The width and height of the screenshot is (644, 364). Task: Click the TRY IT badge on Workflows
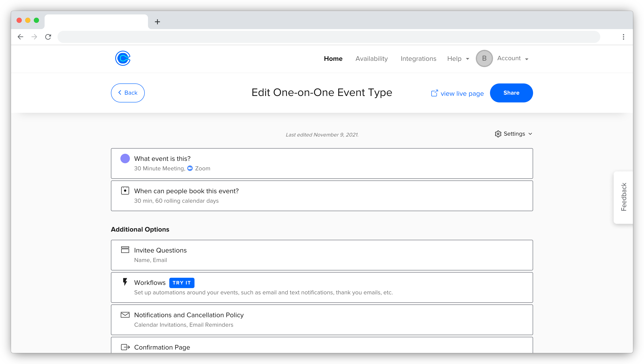click(x=182, y=283)
